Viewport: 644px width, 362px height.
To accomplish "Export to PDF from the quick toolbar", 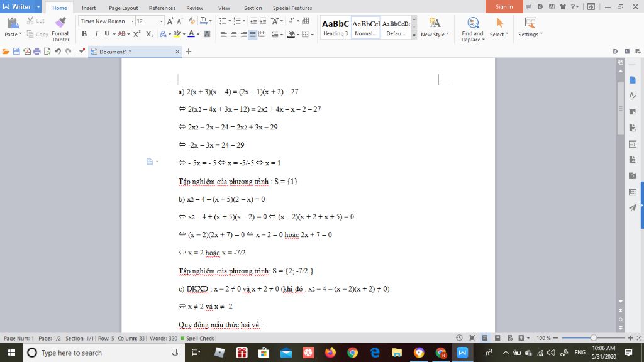I will tap(26, 52).
